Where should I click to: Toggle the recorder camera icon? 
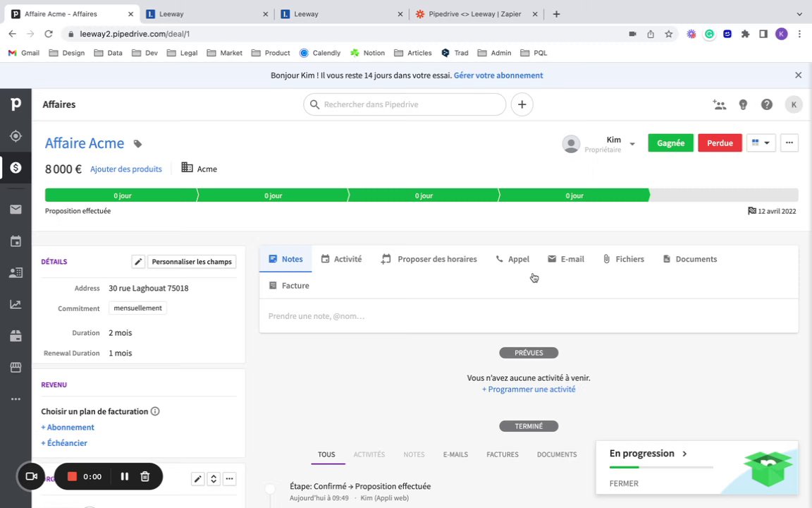(31, 476)
